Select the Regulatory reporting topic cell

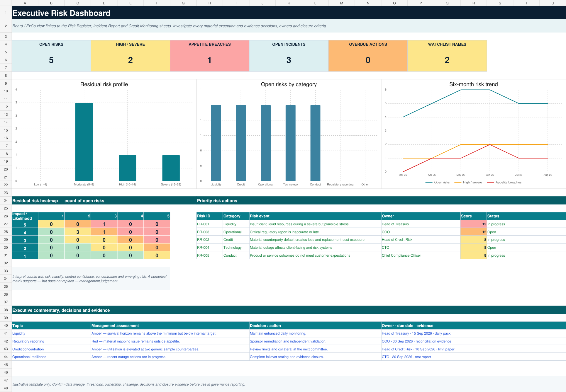tap(51, 341)
